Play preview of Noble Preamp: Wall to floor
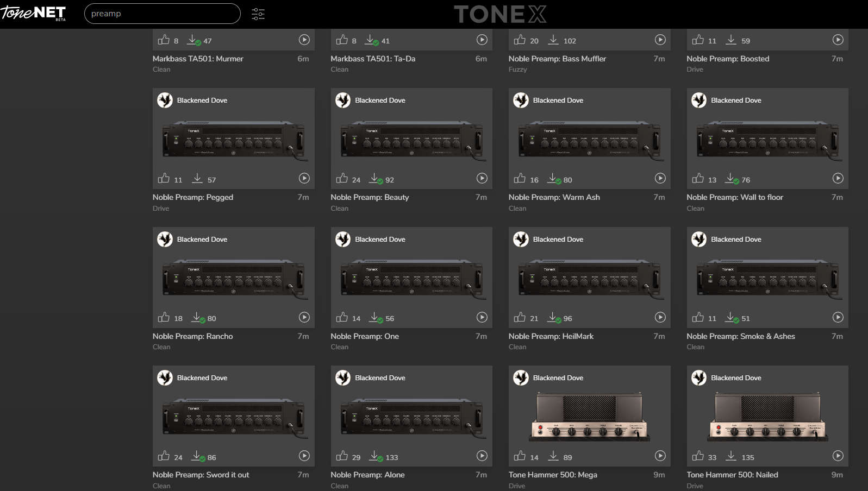 click(838, 178)
